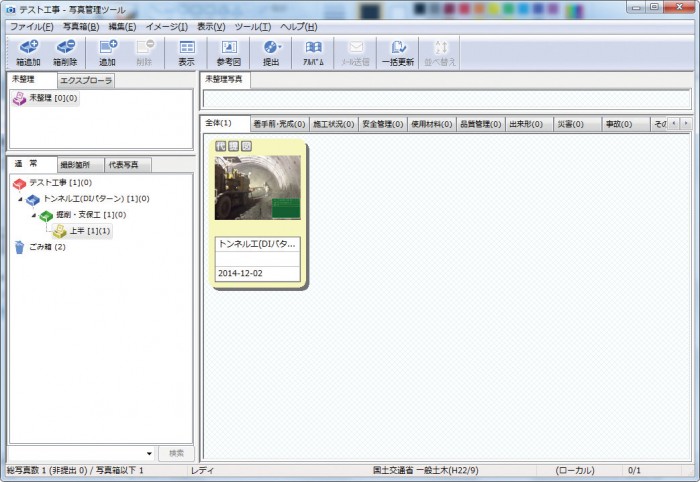Image resolution: width=700 pixels, height=482 pixels.
Task: Click the search text field
Action: click(76, 454)
